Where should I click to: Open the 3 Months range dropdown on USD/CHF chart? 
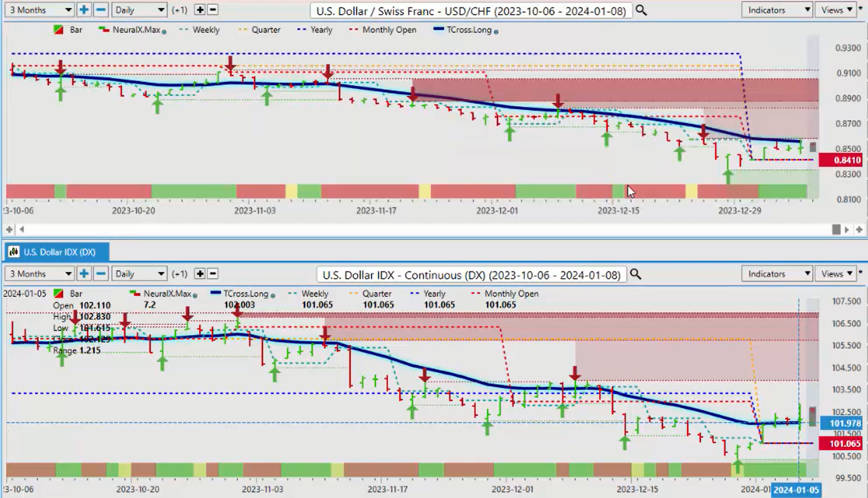39,10
